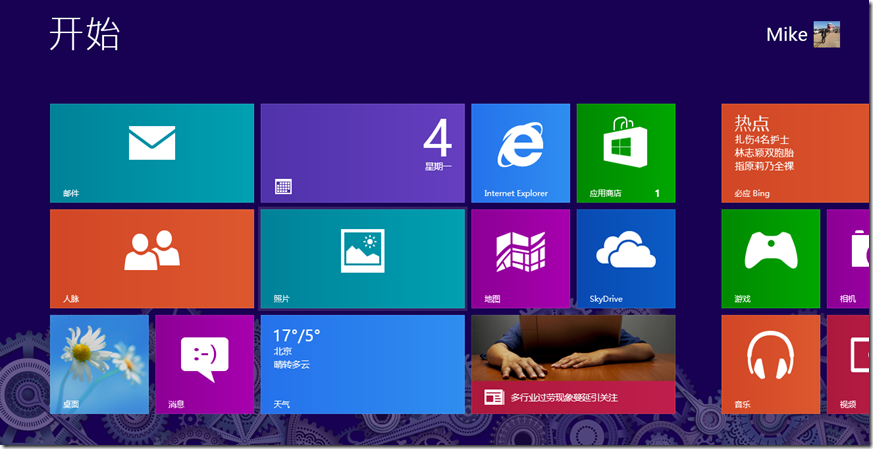
Task: Open the Music tile (音乐)
Action: (x=771, y=364)
